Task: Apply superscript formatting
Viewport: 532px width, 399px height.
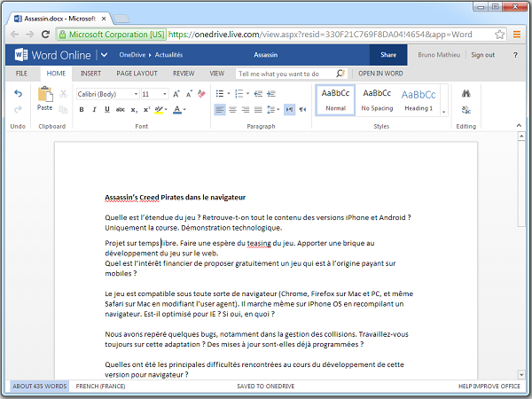Action: tap(146, 110)
